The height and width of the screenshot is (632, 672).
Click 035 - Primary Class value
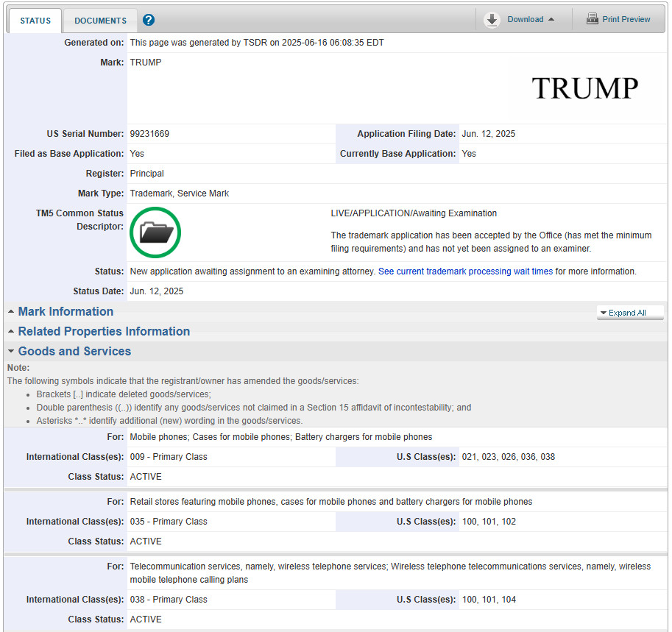169,522
